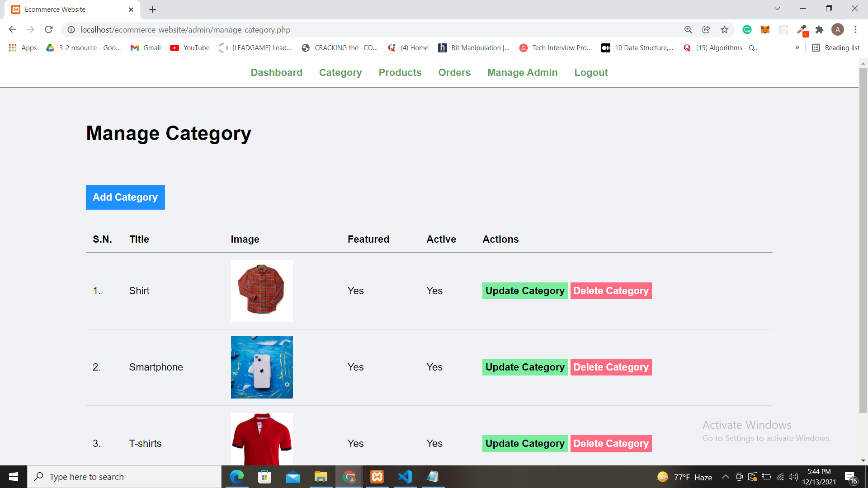Open the Chrome three-dot menu
The height and width of the screenshot is (488, 868).
point(855,29)
